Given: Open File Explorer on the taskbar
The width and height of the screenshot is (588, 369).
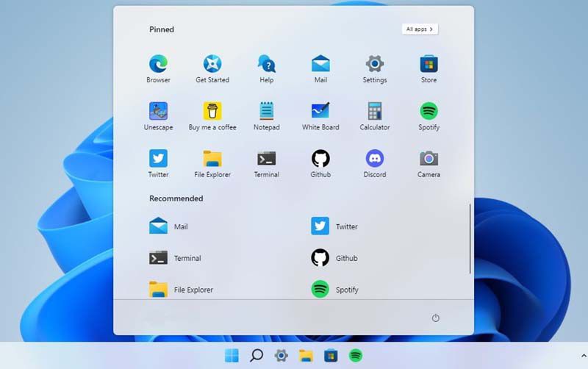Looking at the screenshot, I should coord(306,356).
